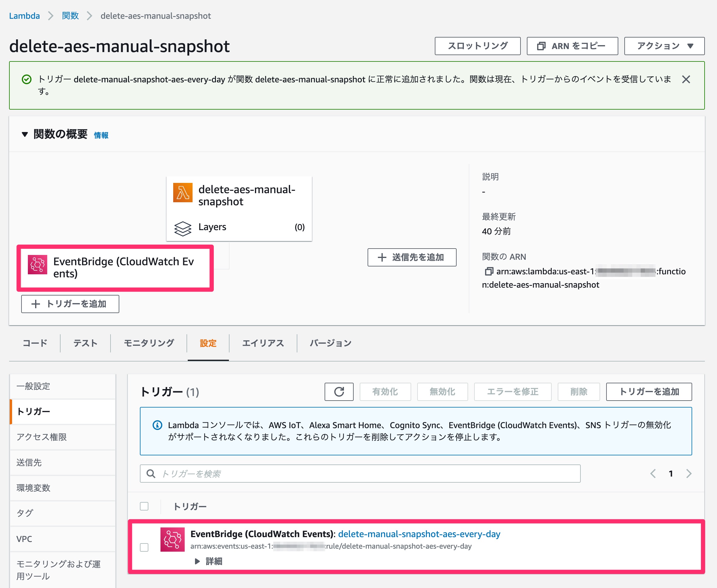This screenshot has height=588, width=717.
Task: Open Layers (0) in the function diagram
Action: click(x=239, y=227)
